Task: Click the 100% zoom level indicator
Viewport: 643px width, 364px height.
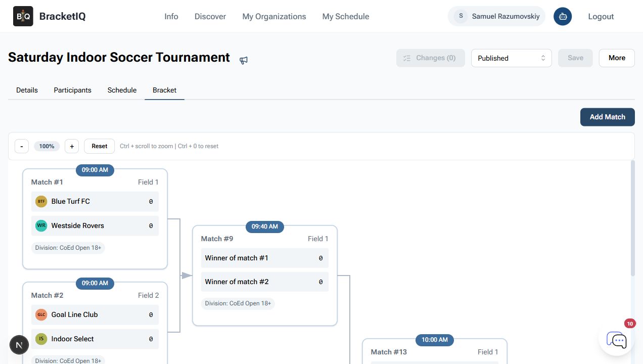Action: (x=47, y=146)
